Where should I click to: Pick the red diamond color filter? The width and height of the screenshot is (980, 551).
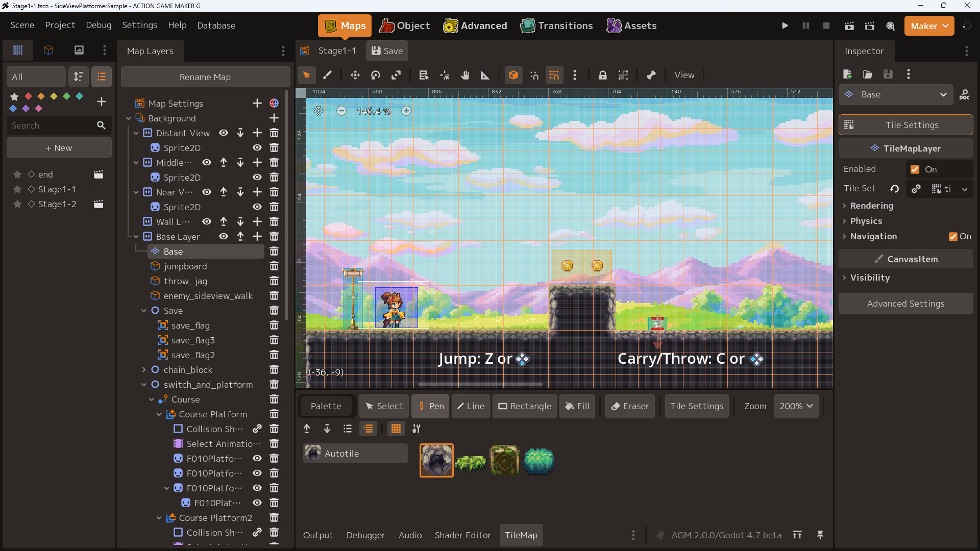tap(29, 96)
